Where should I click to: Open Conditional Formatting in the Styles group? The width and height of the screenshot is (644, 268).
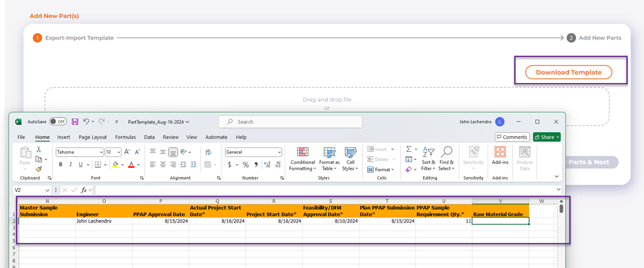click(303, 158)
